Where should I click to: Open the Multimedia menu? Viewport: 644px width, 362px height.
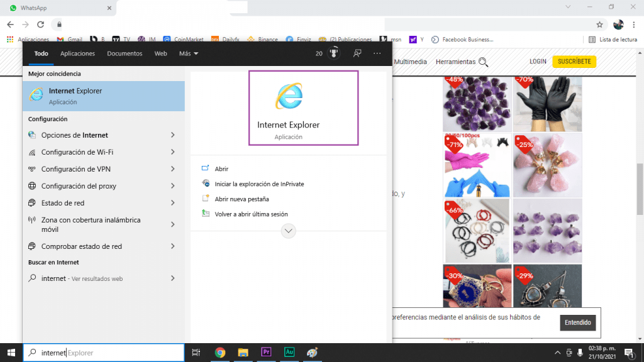(x=410, y=62)
